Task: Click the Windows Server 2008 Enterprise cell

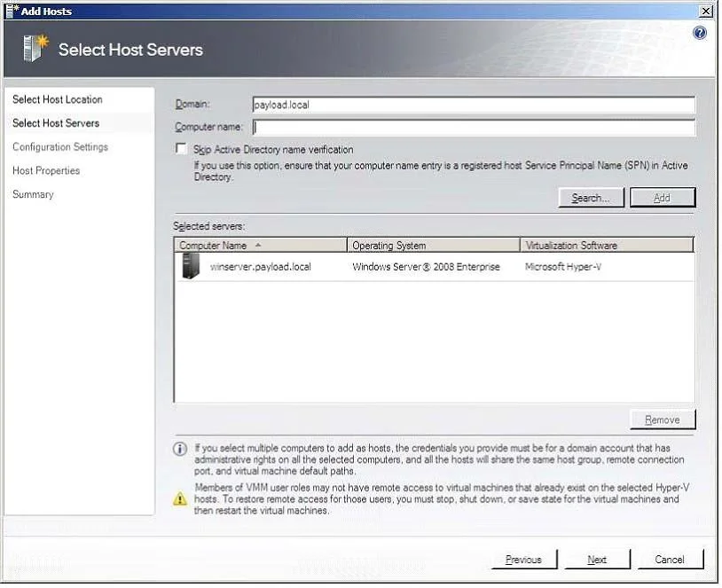Action: point(426,267)
